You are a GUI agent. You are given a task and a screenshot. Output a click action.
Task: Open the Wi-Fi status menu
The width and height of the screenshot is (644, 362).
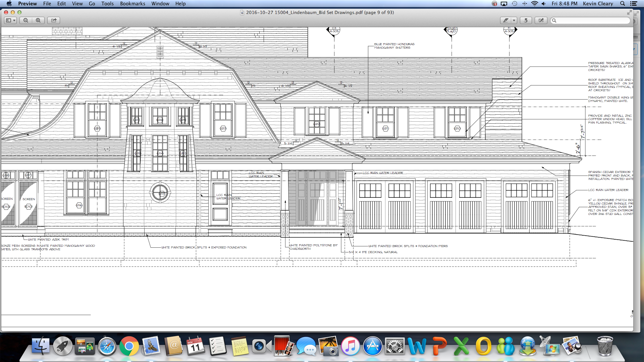tap(535, 4)
